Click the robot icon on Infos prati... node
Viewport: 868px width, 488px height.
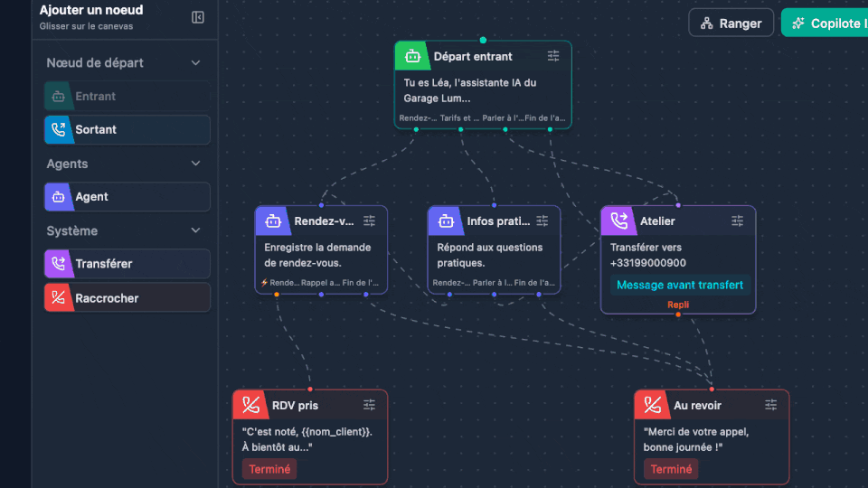(x=445, y=221)
